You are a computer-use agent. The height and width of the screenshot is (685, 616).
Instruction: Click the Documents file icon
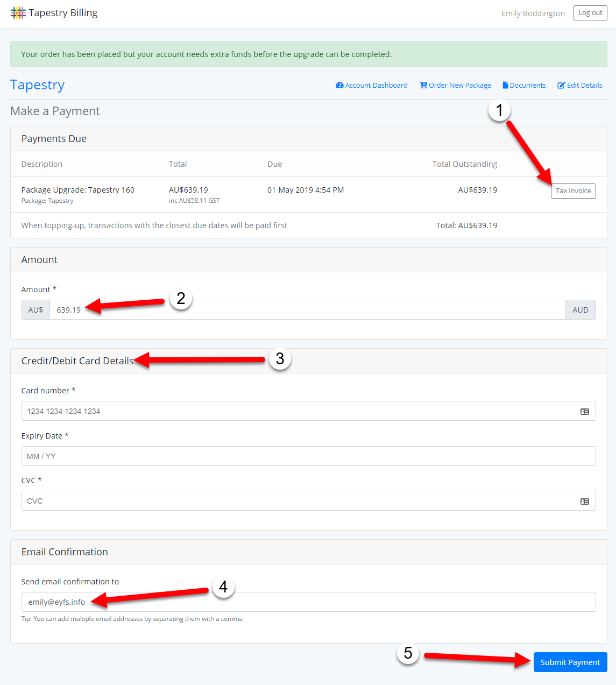[x=505, y=86]
